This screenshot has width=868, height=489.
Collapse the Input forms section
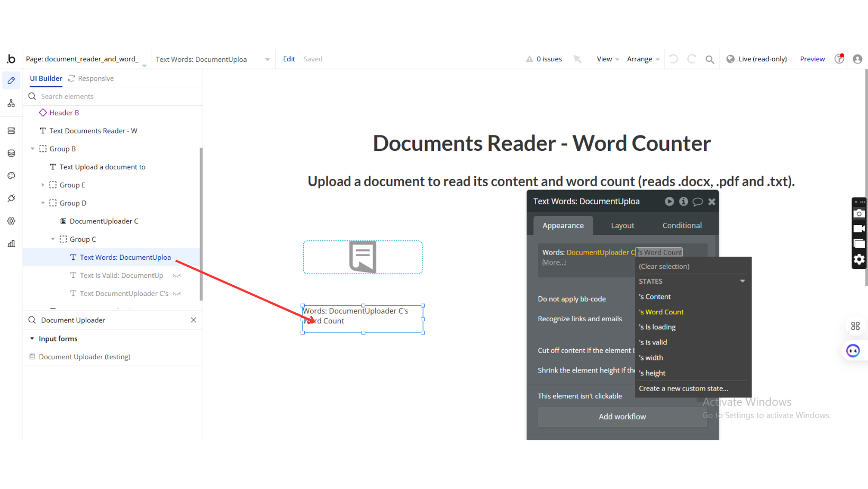coord(32,339)
